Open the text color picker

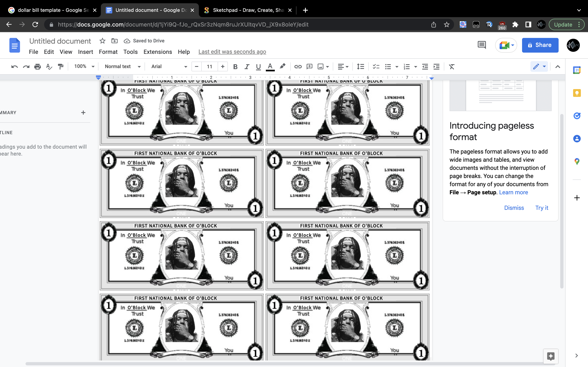pyautogui.click(x=270, y=66)
